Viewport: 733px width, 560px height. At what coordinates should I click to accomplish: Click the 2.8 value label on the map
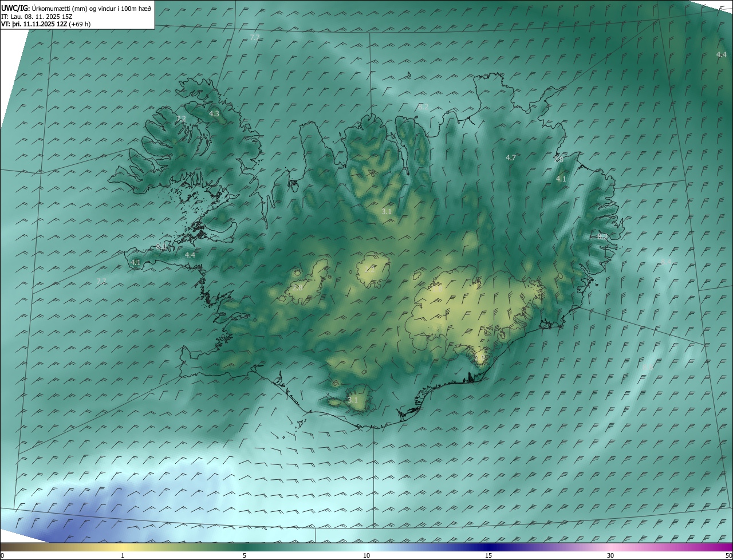(x=297, y=287)
